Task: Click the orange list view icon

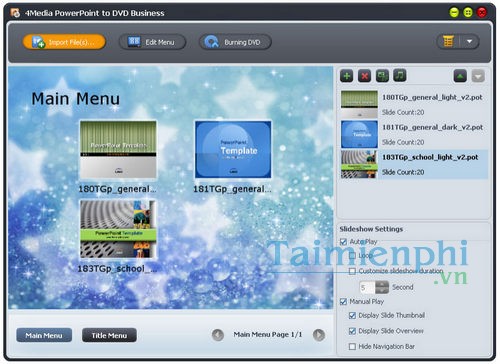Action: pos(448,42)
